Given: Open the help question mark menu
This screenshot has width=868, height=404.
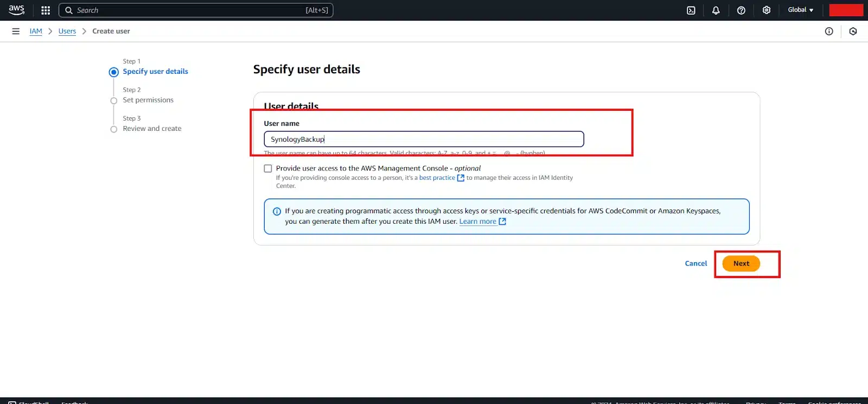Looking at the screenshot, I should click(x=741, y=10).
